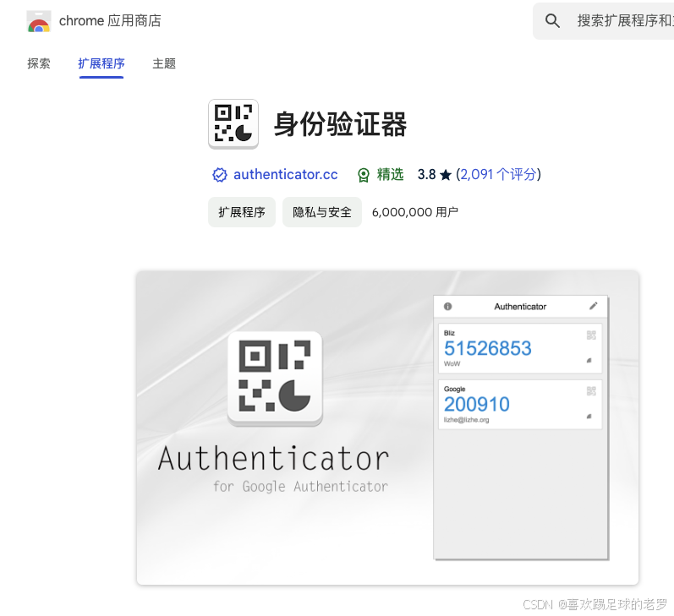Click the timer icon on Google entry
Viewport: 674px width, 616px height.
(589, 417)
